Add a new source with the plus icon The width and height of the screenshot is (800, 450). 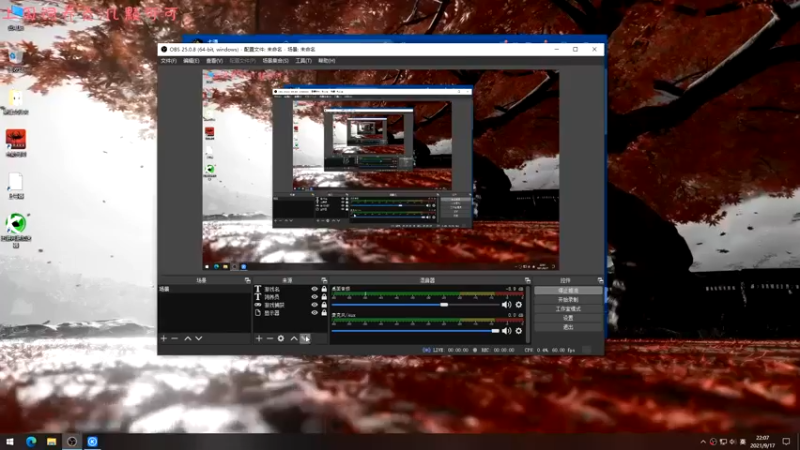[259, 339]
